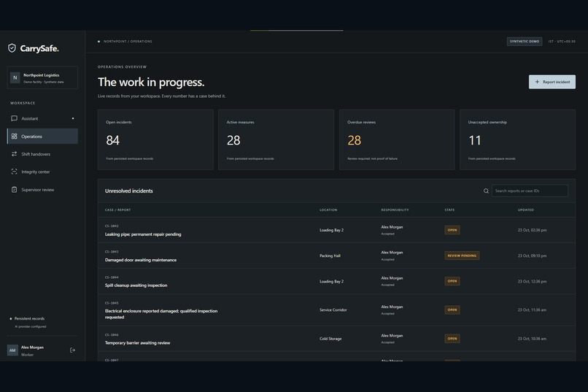Focus the Search reports or case IDs field
Image resolution: width=588 pixels, height=392 pixels.
click(x=530, y=191)
